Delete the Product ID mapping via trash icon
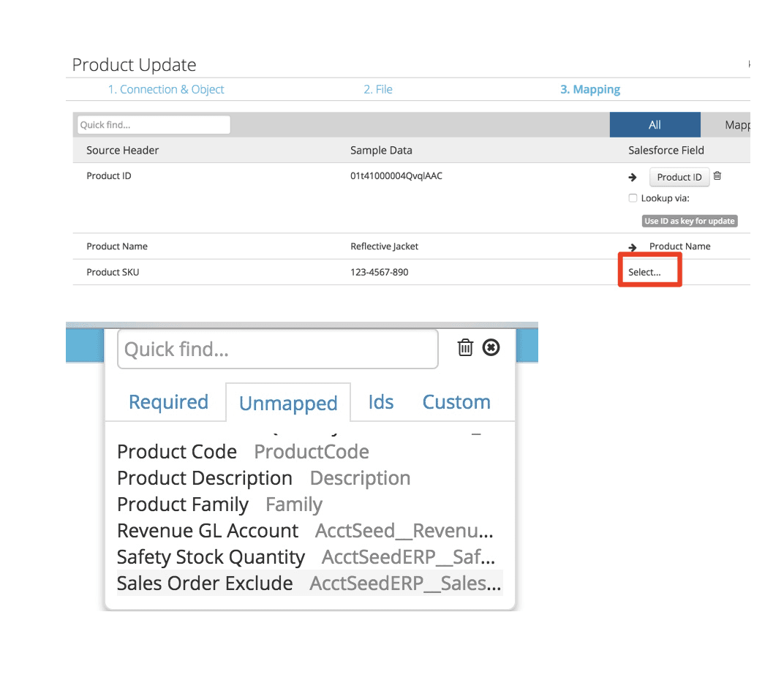 (717, 175)
